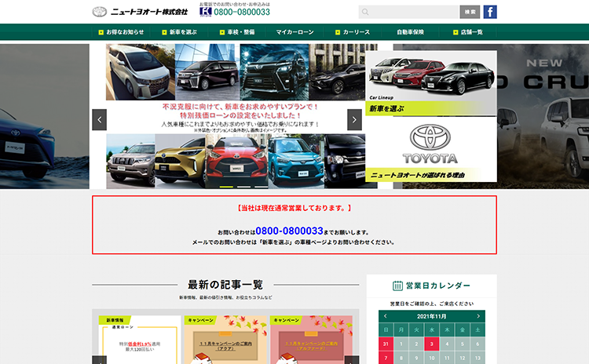Open 新車を選ぶ menu item
This screenshot has height=364, width=589.
coord(180,32)
